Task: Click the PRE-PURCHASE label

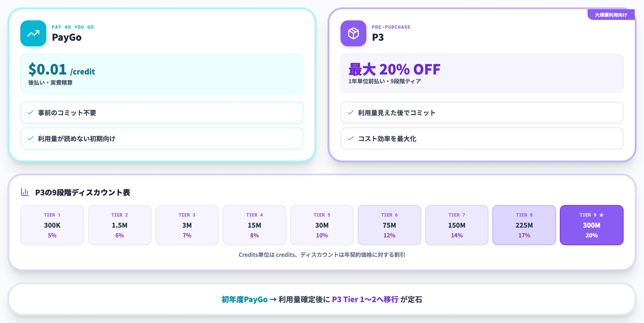Action: pyautogui.click(x=391, y=27)
